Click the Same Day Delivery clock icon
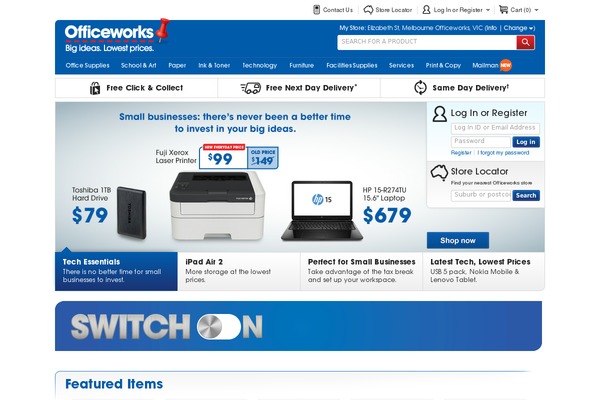Image resolution: width=600 pixels, height=400 pixels. pyautogui.click(x=420, y=88)
